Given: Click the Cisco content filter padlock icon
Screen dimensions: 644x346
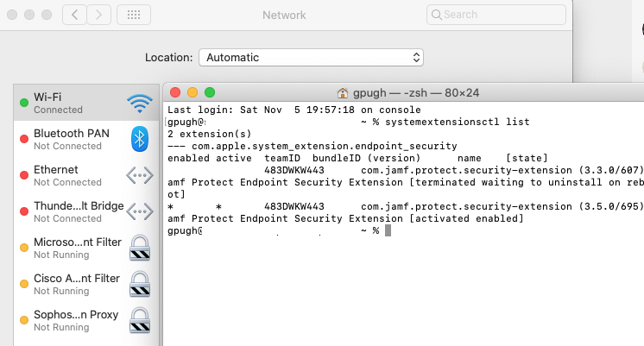Looking at the screenshot, I should pos(140,284).
